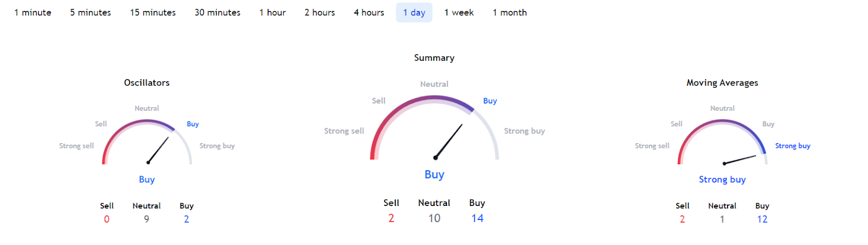This screenshot has width=868, height=245.
Task: Click the Summary heading
Action: [x=434, y=58]
